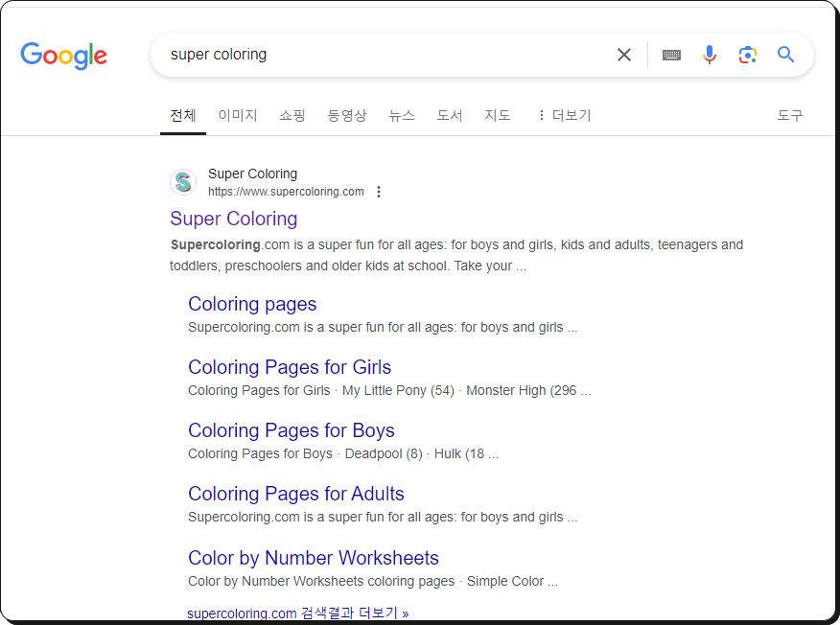Image resolution: width=840 pixels, height=625 pixels.
Task: Open the Coloring Pages for Adults sitelink
Action: coord(296,494)
